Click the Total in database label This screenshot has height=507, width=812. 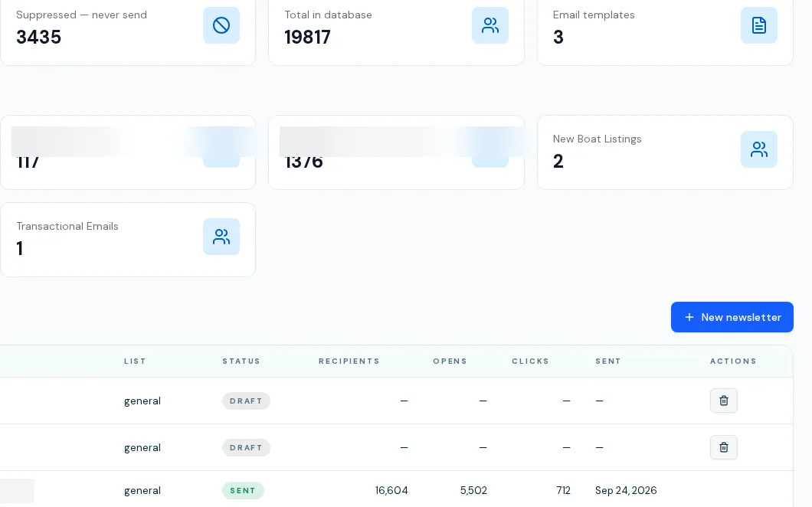click(x=328, y=15)
